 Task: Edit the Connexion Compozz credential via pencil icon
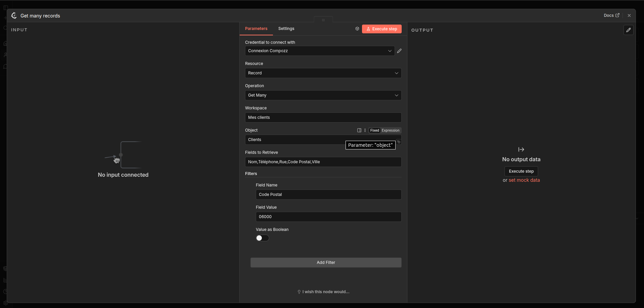click(399, 51)
